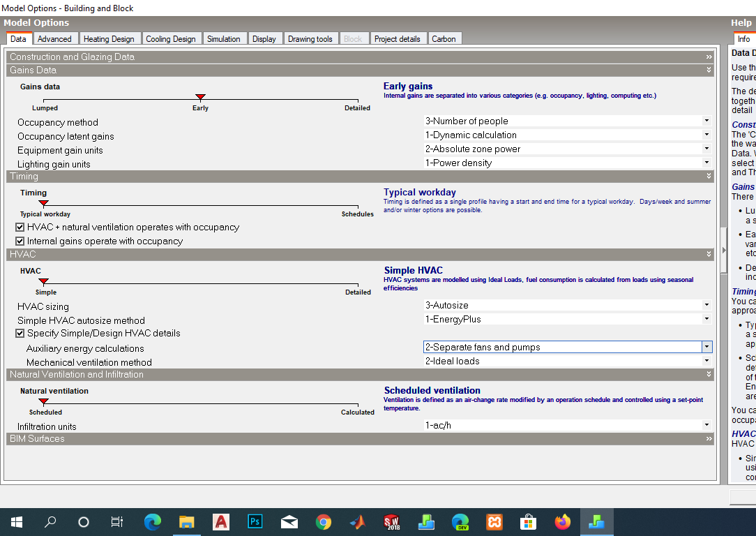756x536 pixels.
Task: Open Photoshop from the taskbar
Action: click(x=255, y=522)
